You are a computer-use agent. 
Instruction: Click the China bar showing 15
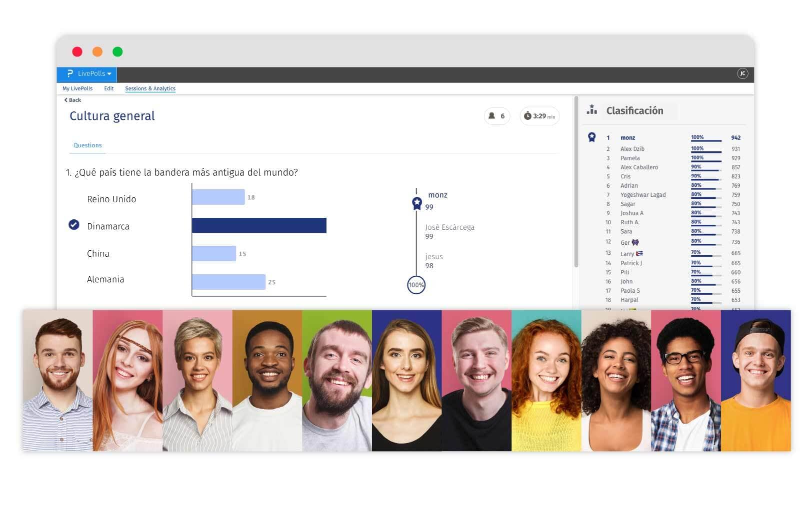coord(214,253)
